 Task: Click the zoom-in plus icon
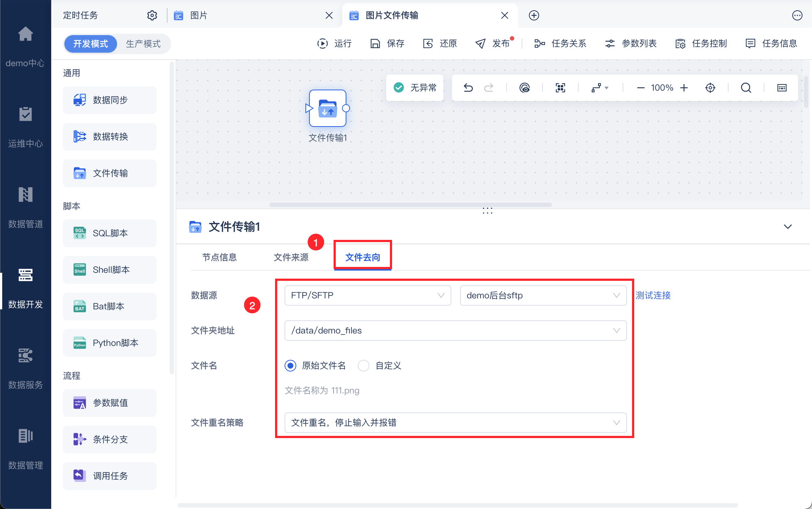point(684,88)
